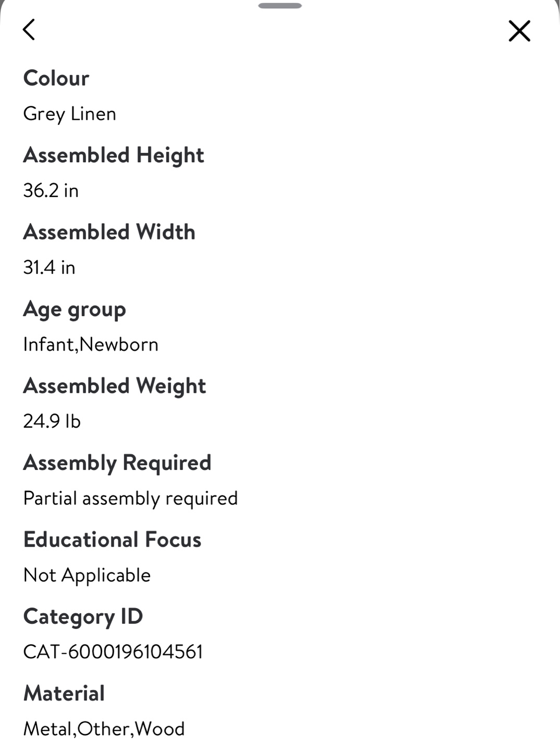
Task: Select the Assembly Required heading
Action: pos(117,463)
